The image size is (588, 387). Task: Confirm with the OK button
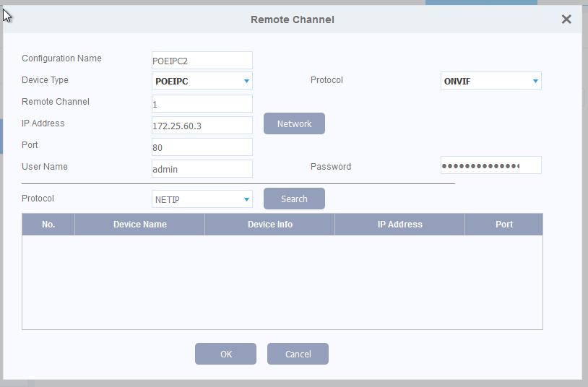(225, 354)
